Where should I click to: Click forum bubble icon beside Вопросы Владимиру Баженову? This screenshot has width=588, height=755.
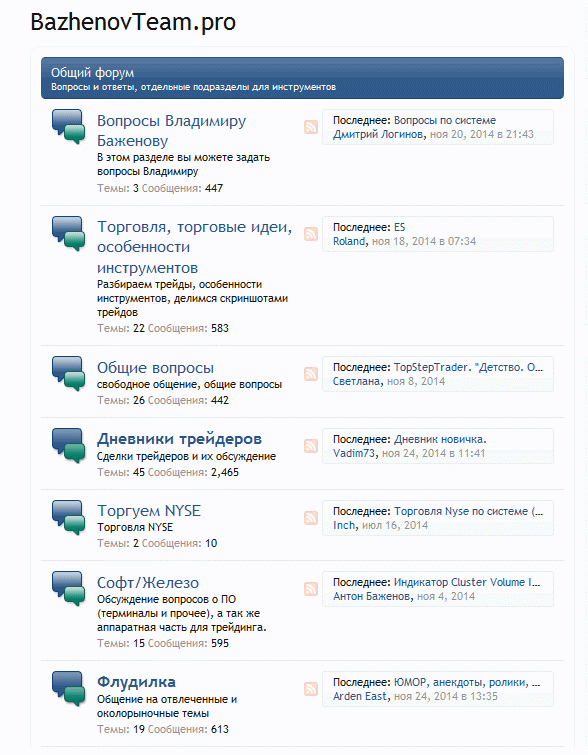68,127
